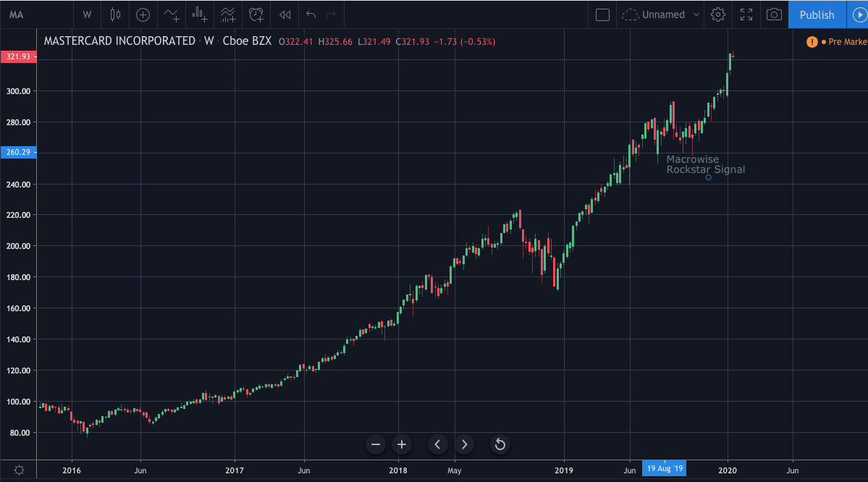Zoom out with the minus button

[x=375, y=444]
